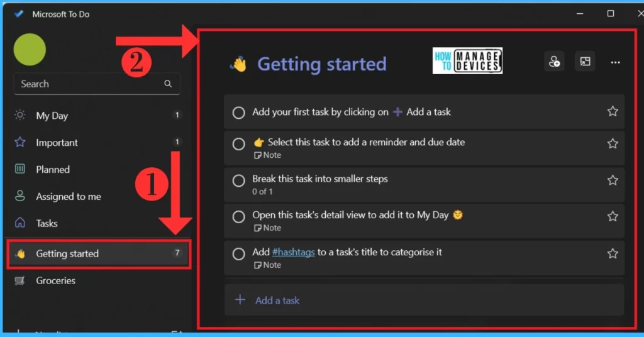Click the Getting started list title
This screenshot has width=644, height=337.
click(x=321, y=64)
